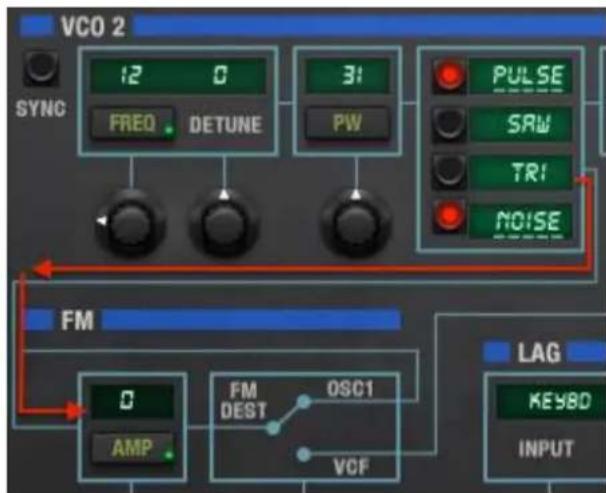The width and height of the screenshot is (606, 493).
Task: Select the AMP button in FM section
Action: point(133,448)
